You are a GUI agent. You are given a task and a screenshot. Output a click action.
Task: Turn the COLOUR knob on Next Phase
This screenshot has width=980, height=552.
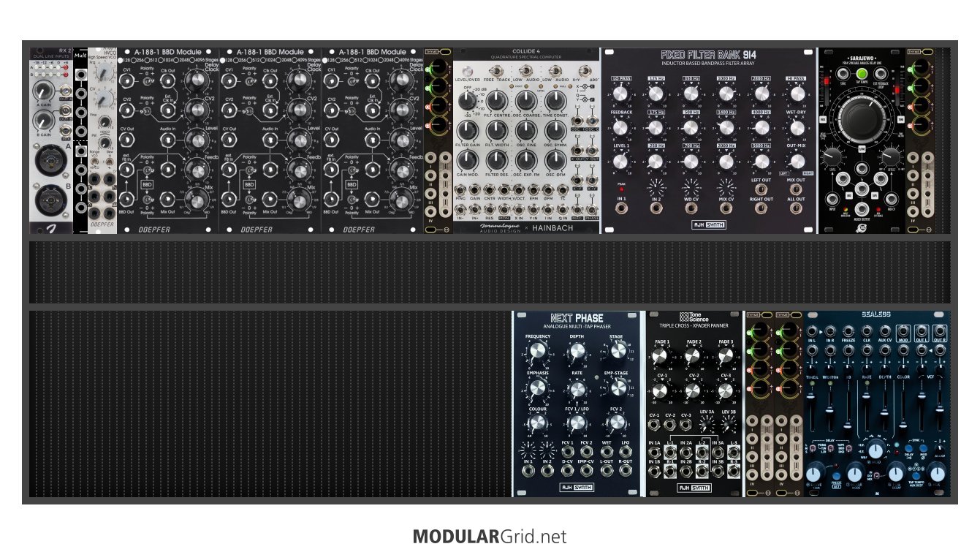[x=538, y=423]
